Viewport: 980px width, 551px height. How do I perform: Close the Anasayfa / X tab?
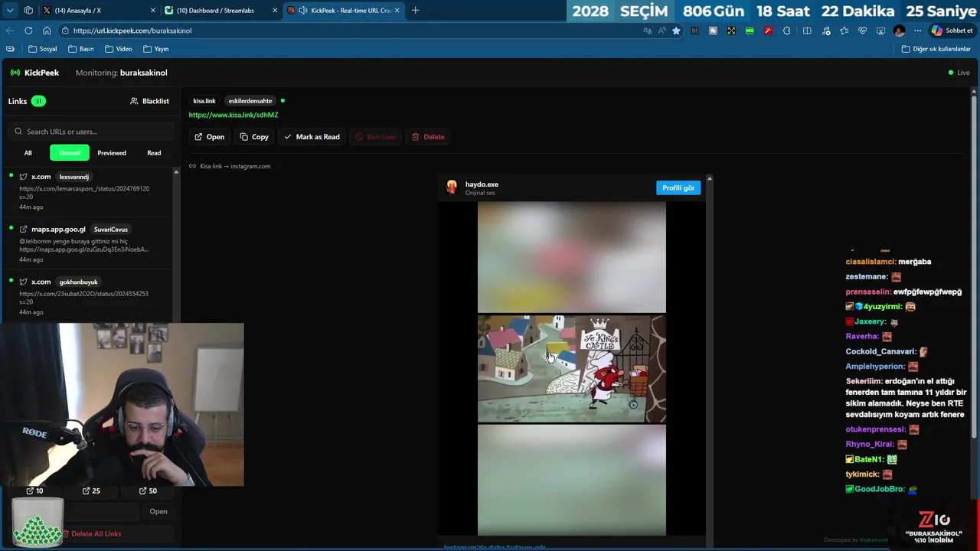click(152, 10)
